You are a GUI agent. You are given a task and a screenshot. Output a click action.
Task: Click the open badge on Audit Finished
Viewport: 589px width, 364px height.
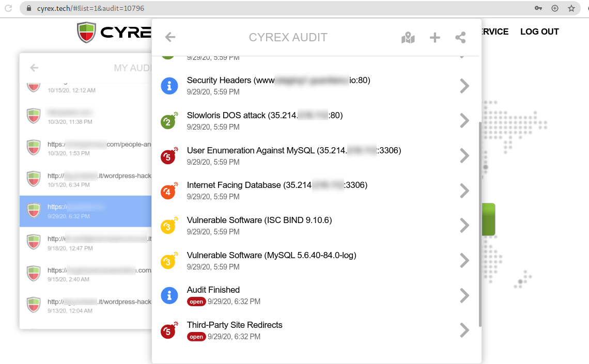tap(196, 302)
